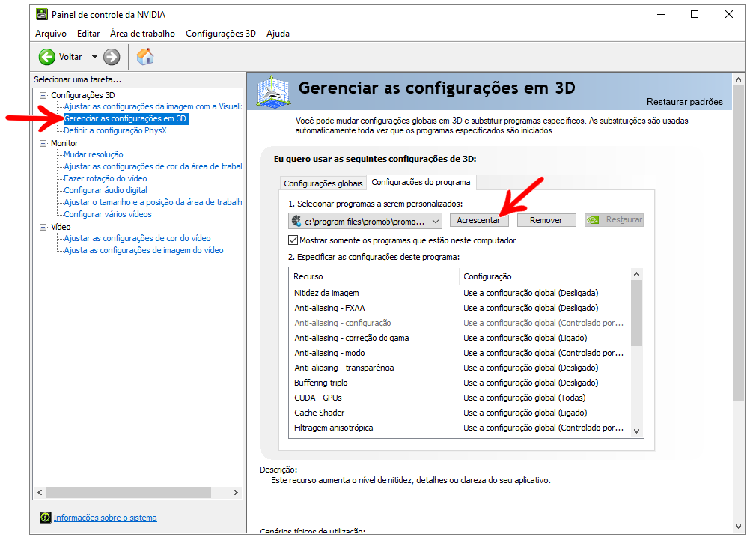756x546 pixels.
Task: Open 'Ajusta as configurações de imagem do vídeo'
Action: tap(144, 250)
